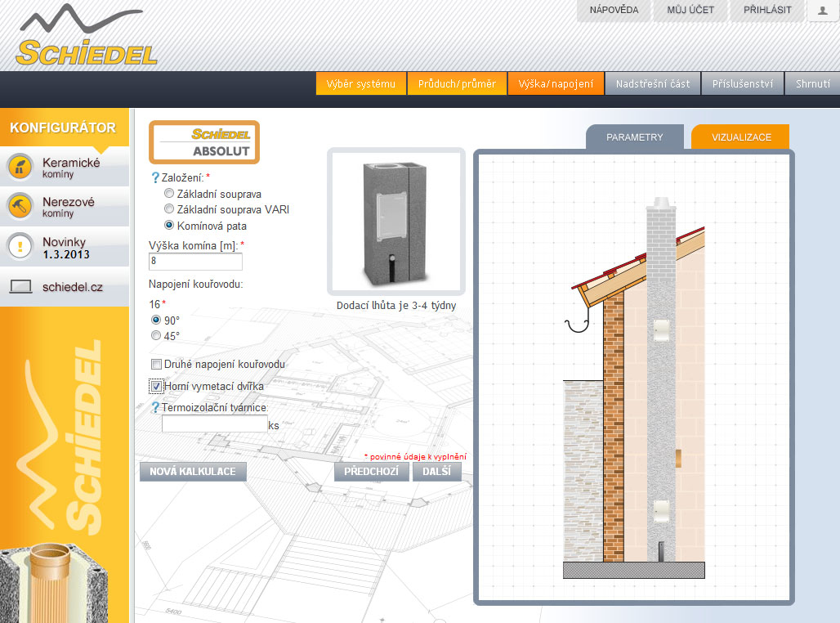This screenshot has height=623, width=840.
Task: Click the Schiedel logo
Action: [x=86, y=38]
